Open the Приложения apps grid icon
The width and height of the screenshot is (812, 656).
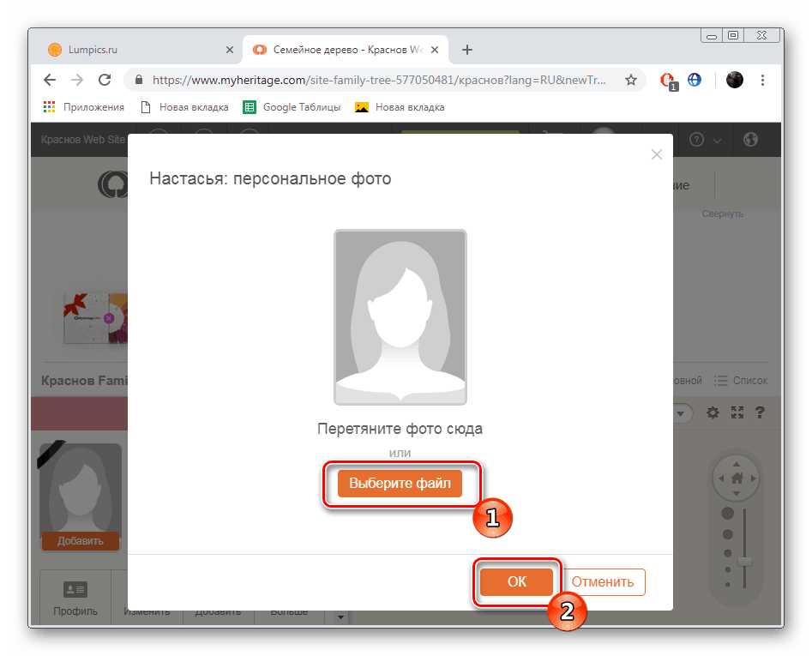click(49, 106)
